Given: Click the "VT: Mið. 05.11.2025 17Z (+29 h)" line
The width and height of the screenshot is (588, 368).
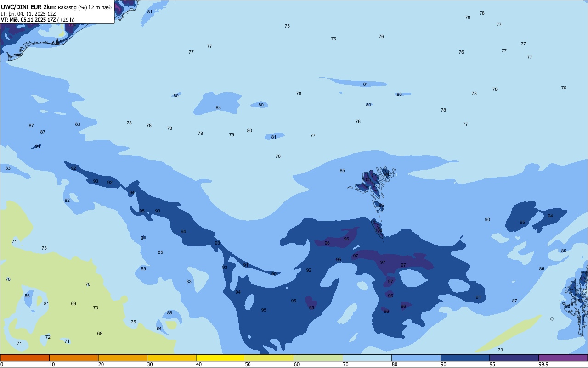Looking at the screenshot, I should click(38, 20).
